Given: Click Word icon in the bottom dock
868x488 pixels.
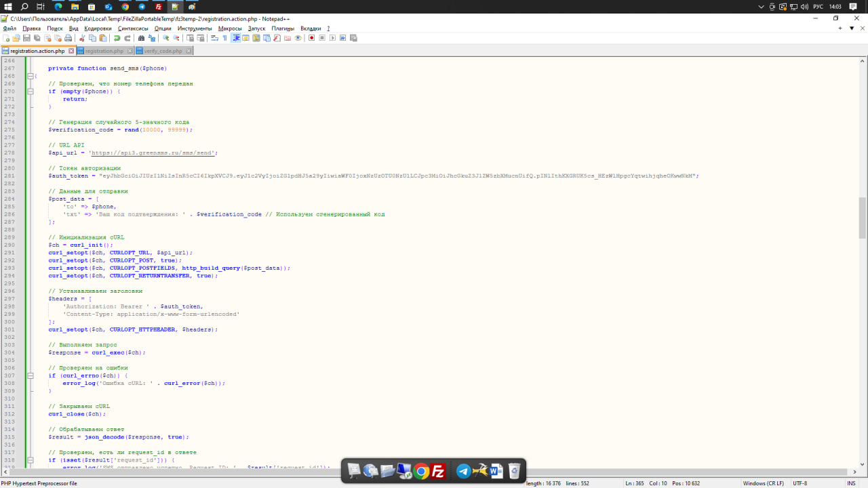Looking at the screenshot, I should point(496,471).
